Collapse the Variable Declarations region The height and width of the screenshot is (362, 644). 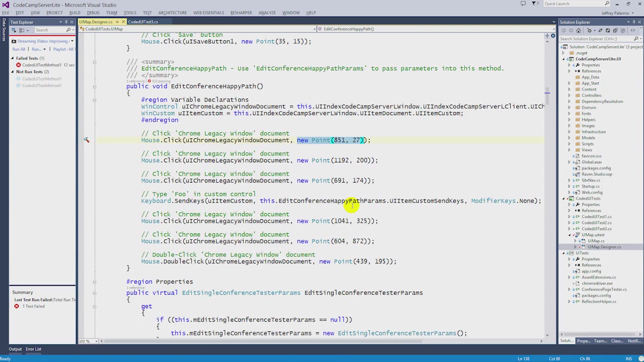[94, 100]
